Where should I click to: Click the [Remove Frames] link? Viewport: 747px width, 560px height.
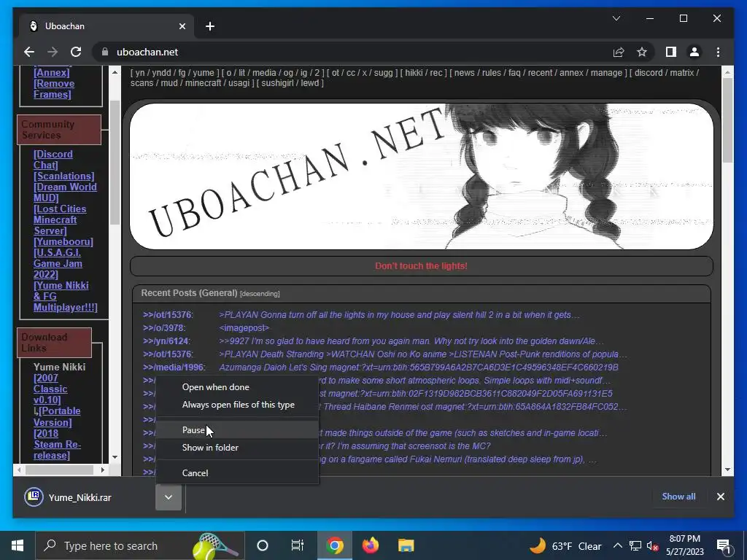pyautogui.click(x=54, y=88)
